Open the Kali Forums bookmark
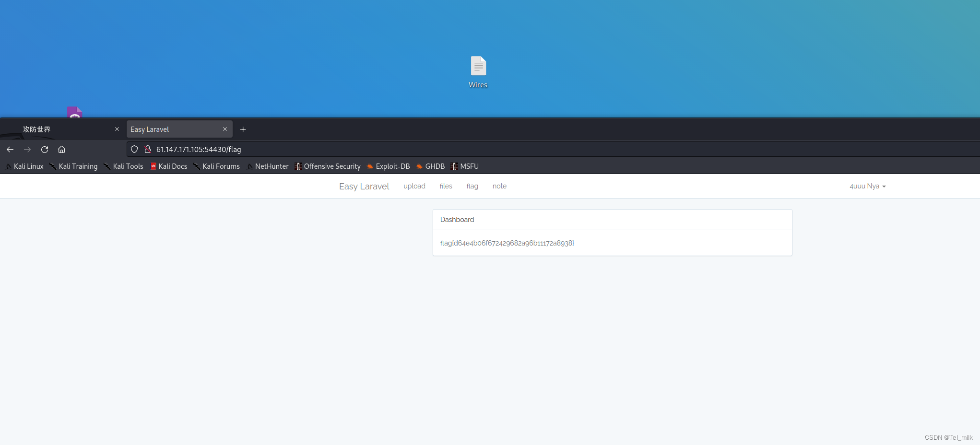 pos(216,166)
